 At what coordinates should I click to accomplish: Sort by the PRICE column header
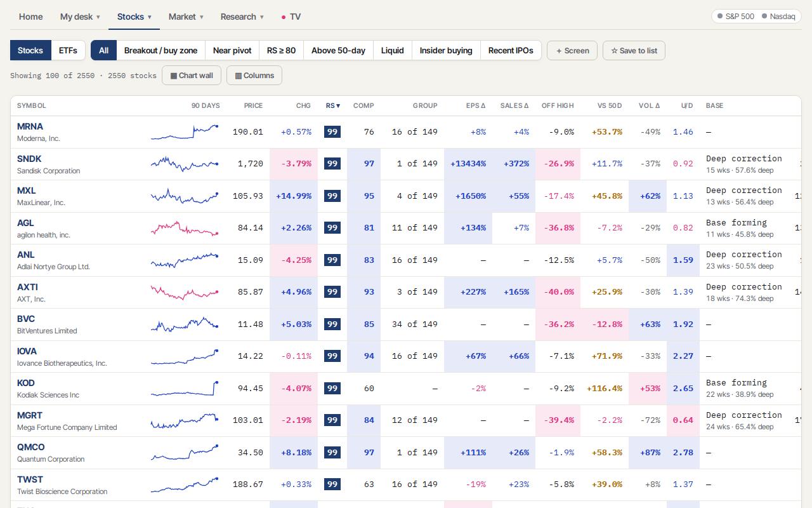tap(253, 105)
